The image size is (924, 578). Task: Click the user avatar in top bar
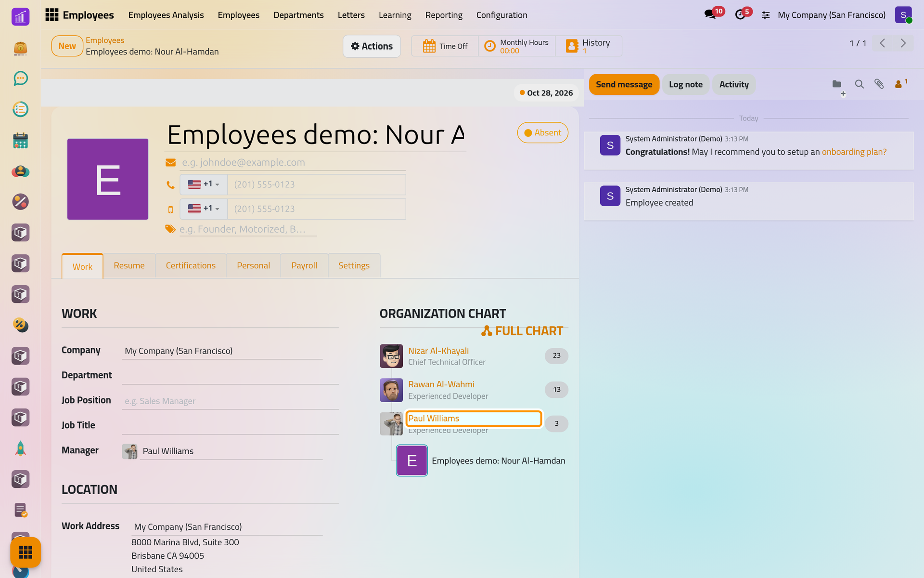[903, 15]
